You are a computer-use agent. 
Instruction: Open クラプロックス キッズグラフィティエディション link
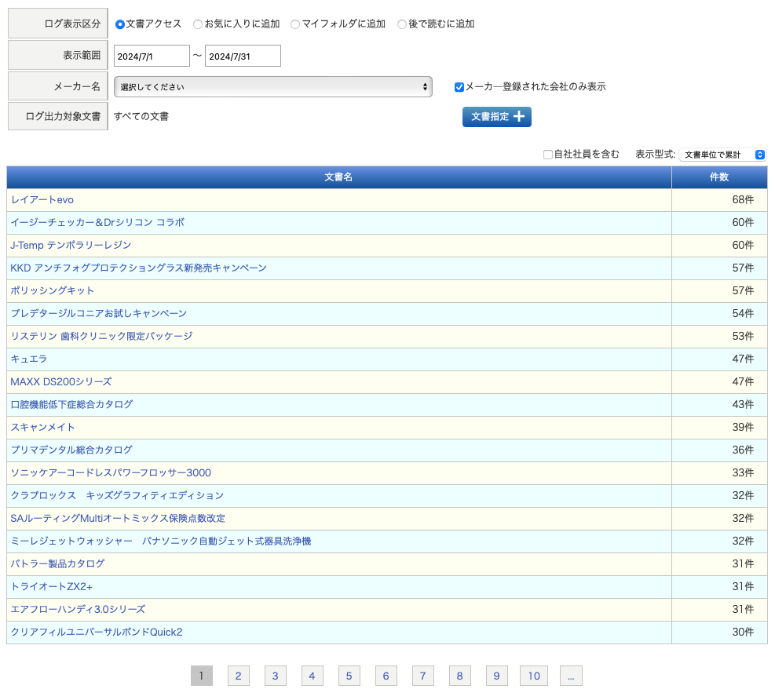coord(117,495)
